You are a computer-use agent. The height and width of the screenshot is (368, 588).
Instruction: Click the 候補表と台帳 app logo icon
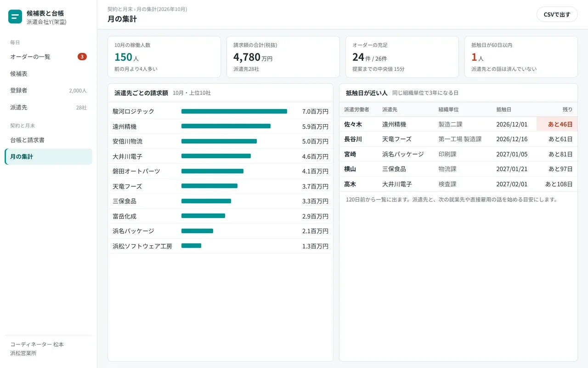(x=15, y=17)
